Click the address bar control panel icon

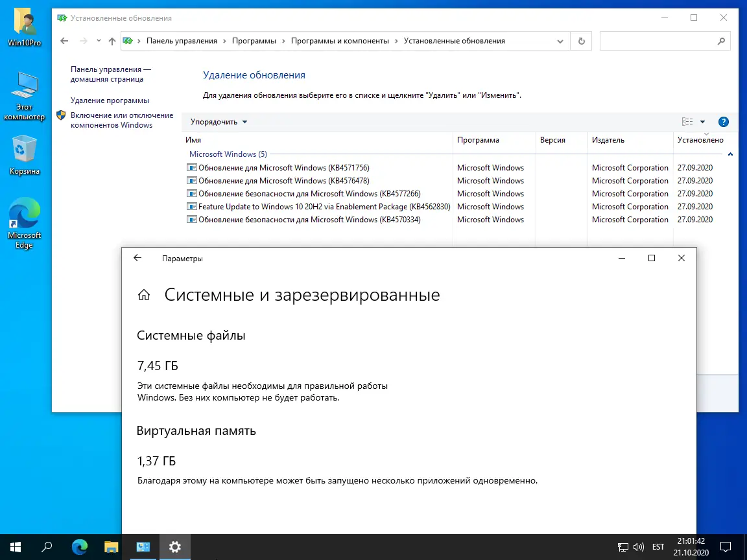(128, 41)
